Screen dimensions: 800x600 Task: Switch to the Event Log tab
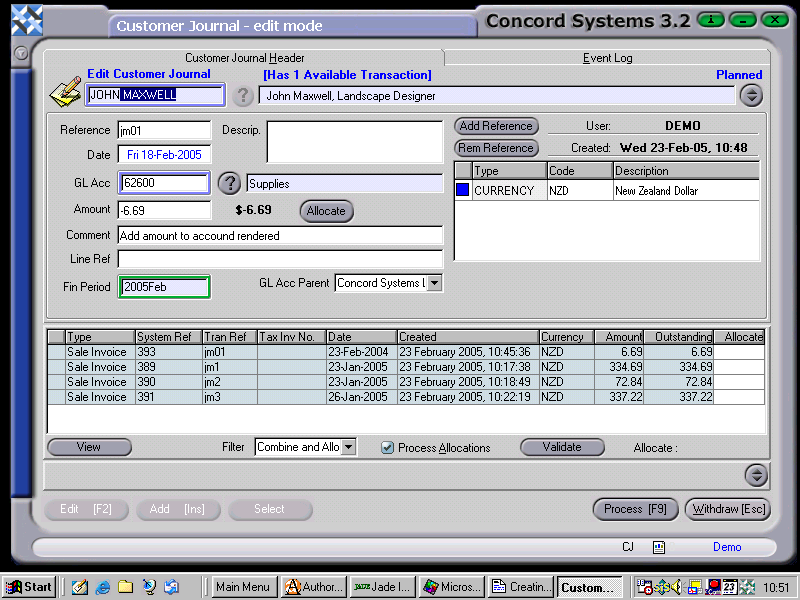607,58
